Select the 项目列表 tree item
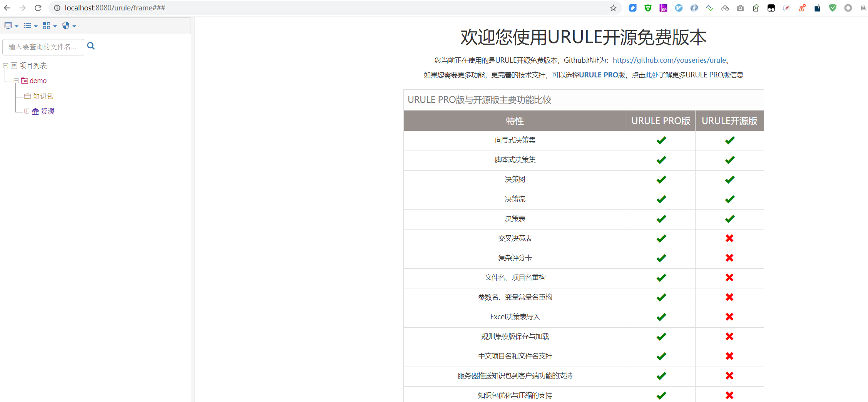This screenshot has height=402, width=868. [x=33, y=66]
